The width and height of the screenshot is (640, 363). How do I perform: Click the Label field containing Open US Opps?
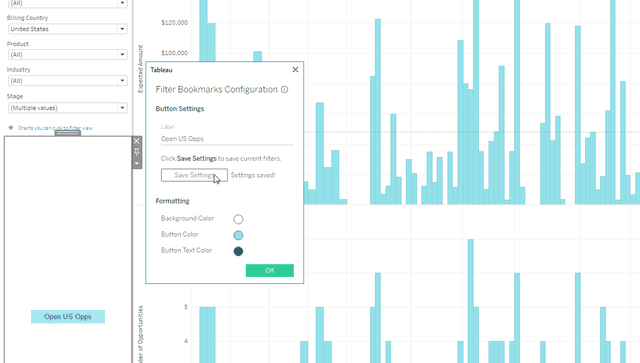(227, 139)
